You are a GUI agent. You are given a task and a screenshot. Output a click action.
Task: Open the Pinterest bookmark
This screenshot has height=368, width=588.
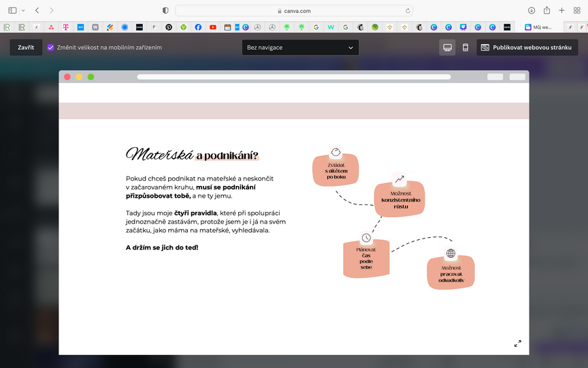(169, 27)
